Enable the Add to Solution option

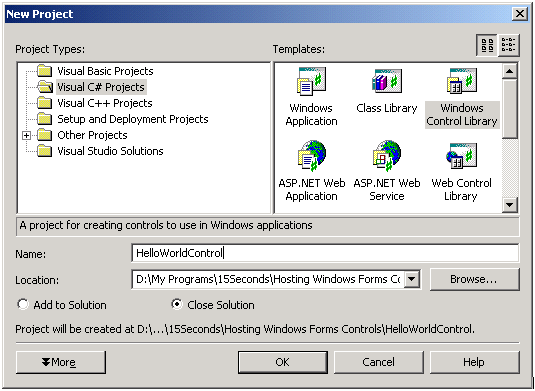pos(23,304)
